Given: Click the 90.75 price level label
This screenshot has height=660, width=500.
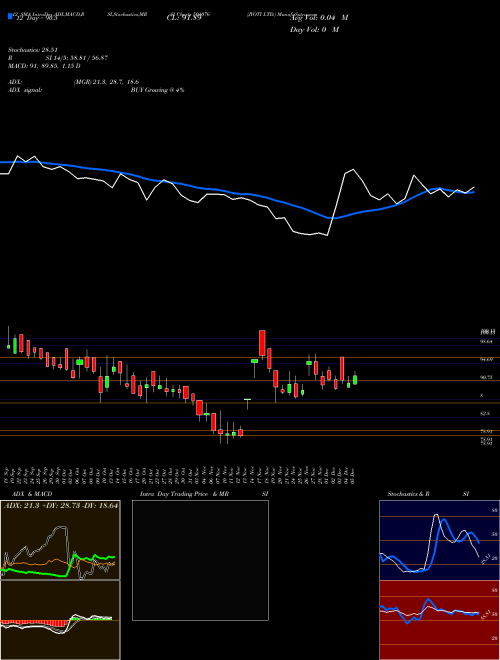Looking at the screenshot, I should pos(487,378).
